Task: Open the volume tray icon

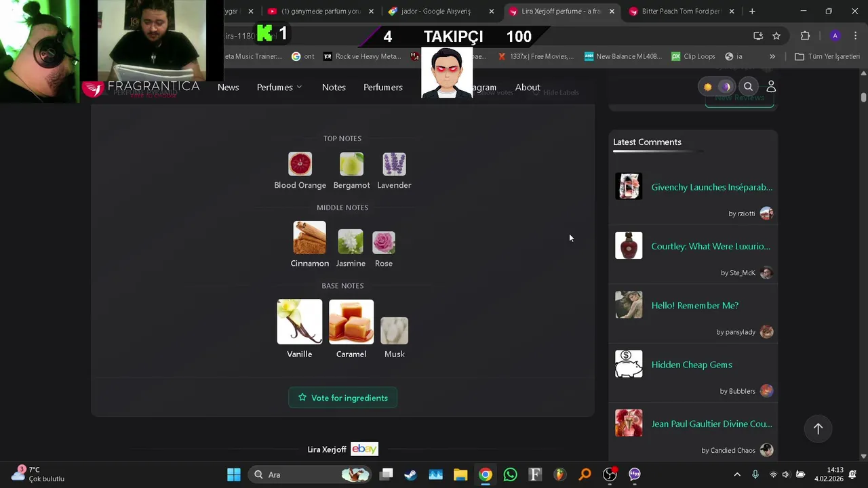Action: (785, 474)
